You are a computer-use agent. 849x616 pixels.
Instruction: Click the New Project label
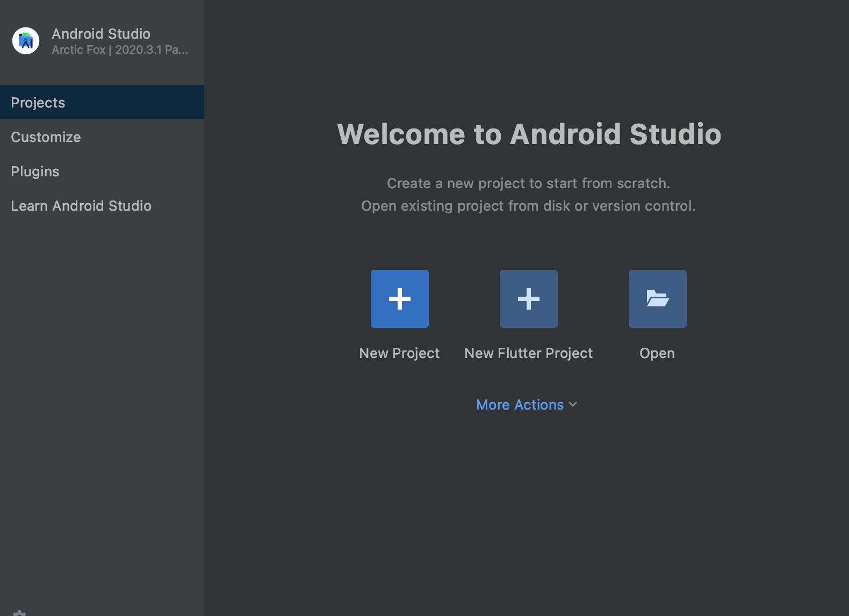tap(399, 353)
